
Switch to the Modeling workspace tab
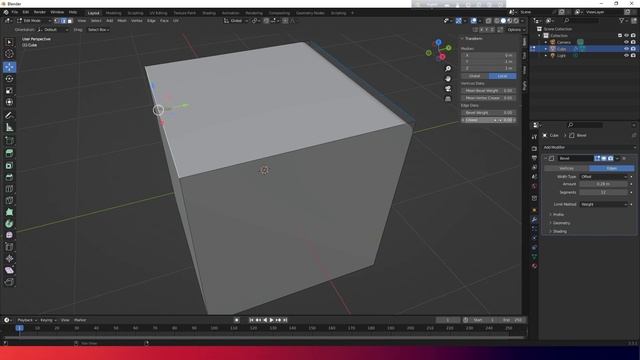coord(113,13)
